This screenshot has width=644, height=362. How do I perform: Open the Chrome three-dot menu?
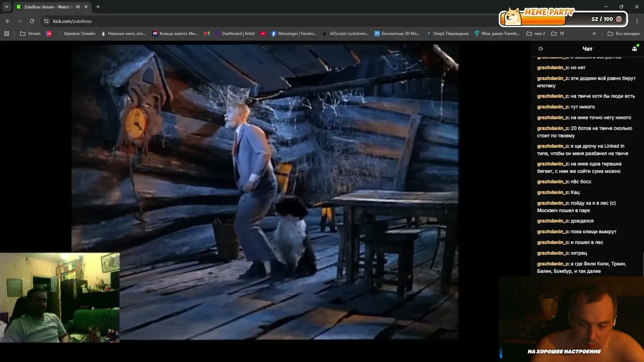pos(637,21)
